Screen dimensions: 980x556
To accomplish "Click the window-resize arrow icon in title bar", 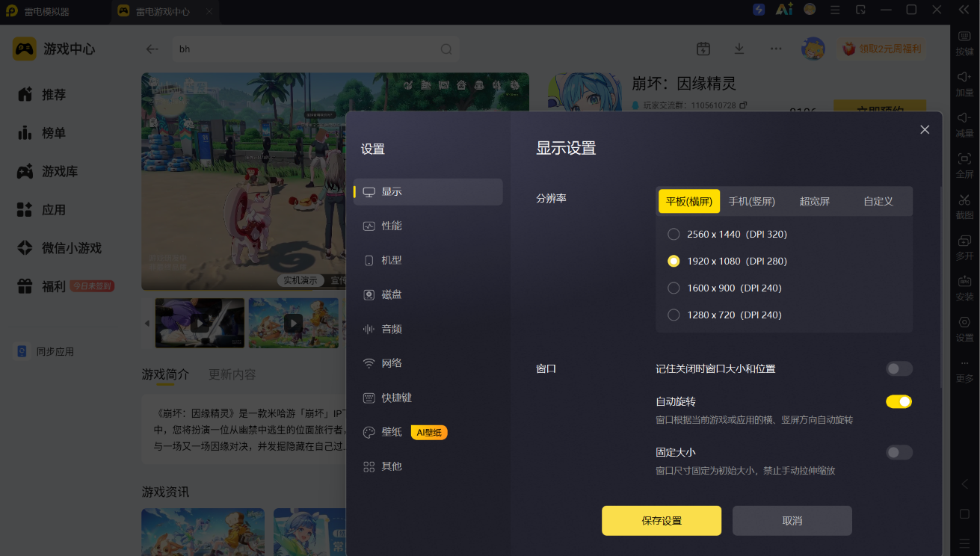I will pos(860,10).
